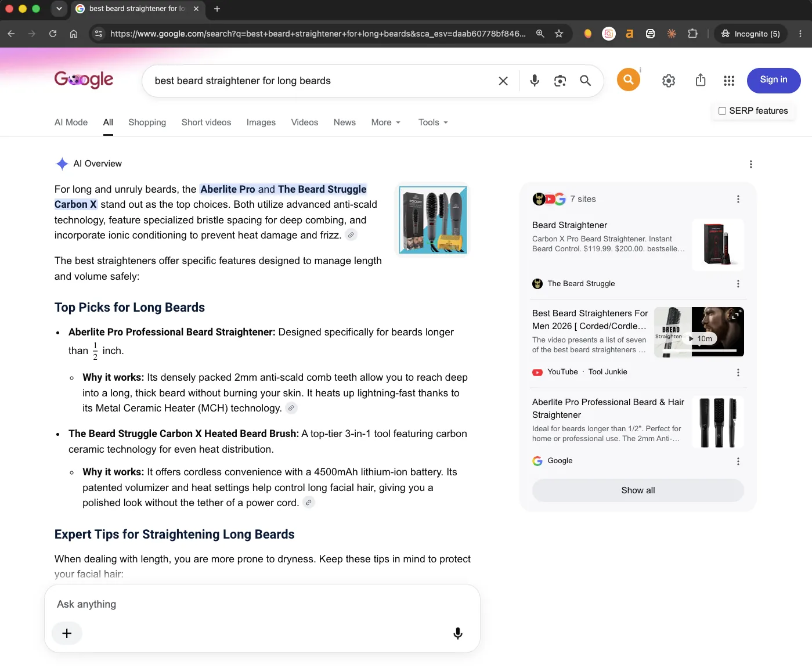Open AI Overview three-dot options
Screen dimensions: 812x668
click(751, 164)
